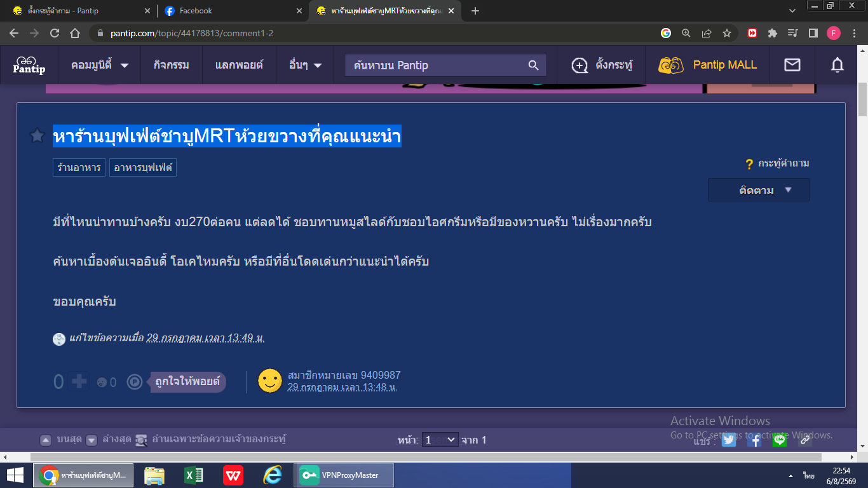Expand the อื่นๆ dropdown menu
Viewport: 868px width, 488px height.
306,65
